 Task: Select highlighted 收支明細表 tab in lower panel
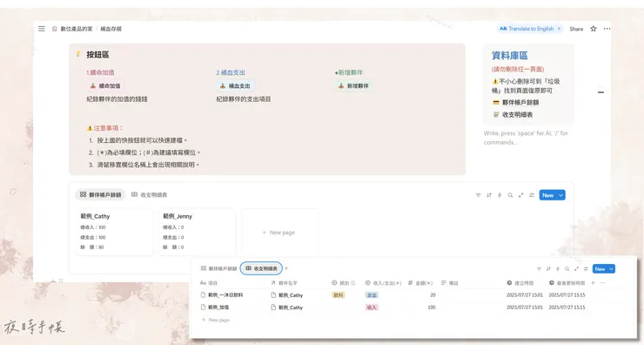(x=261, y=268)
